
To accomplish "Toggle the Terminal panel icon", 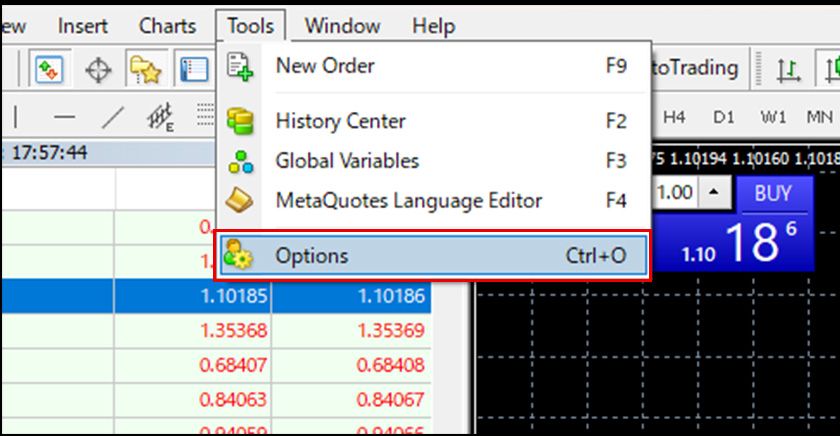I will point(192,69).
